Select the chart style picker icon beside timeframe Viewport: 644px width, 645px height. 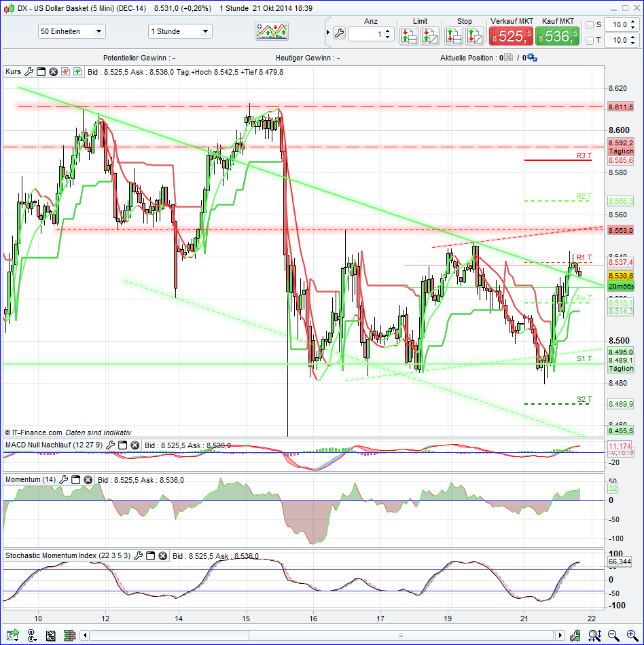271,31
